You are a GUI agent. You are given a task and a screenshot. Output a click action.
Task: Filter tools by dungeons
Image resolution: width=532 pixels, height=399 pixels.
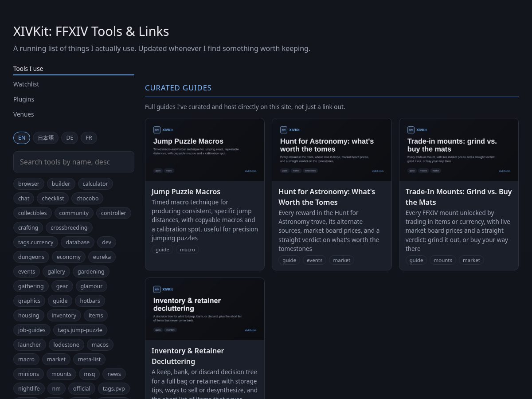[x=31, y=257]
